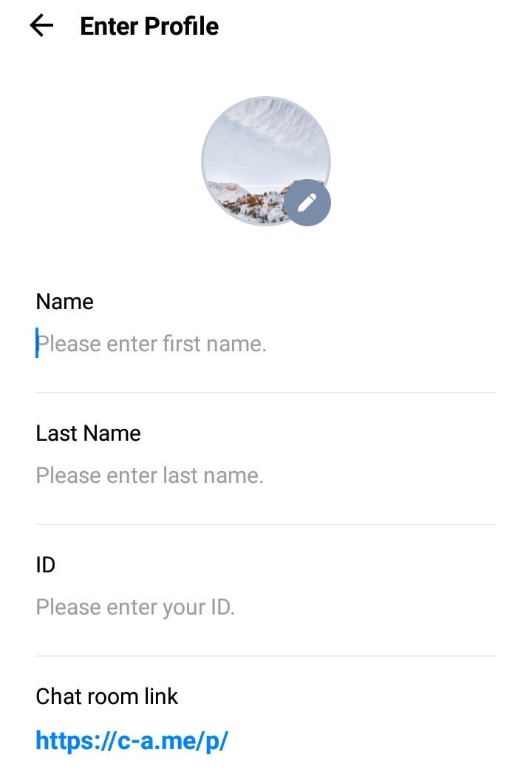Open the https://c-a.me/p/ chat room link

(x=132, y=741)
